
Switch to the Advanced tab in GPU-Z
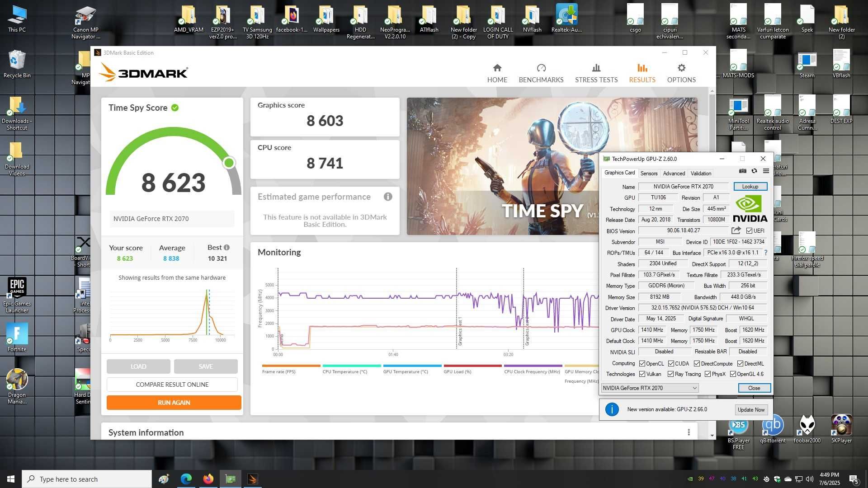674,174
